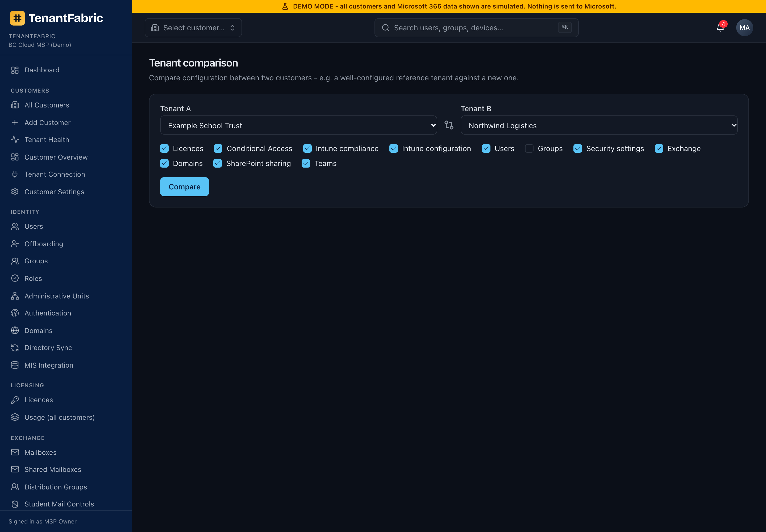Click the Tenant Connection plug icon
This screenshot has height=532, width=766.
15,174
